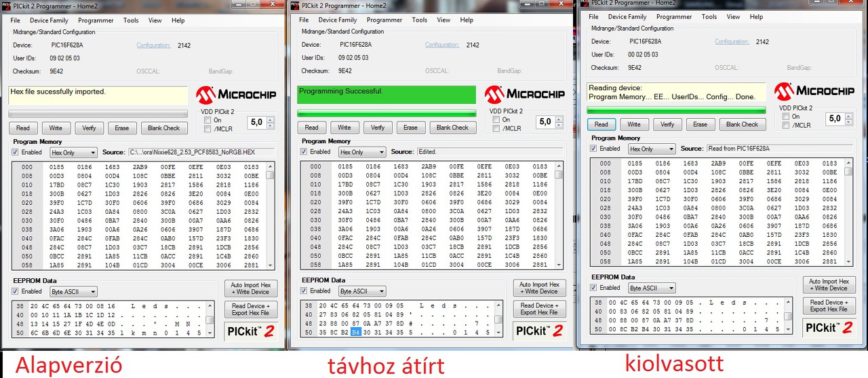
Task: Click VDD 5,0 stepper arrows in Hex-imported window
Action: coord(271,123)
